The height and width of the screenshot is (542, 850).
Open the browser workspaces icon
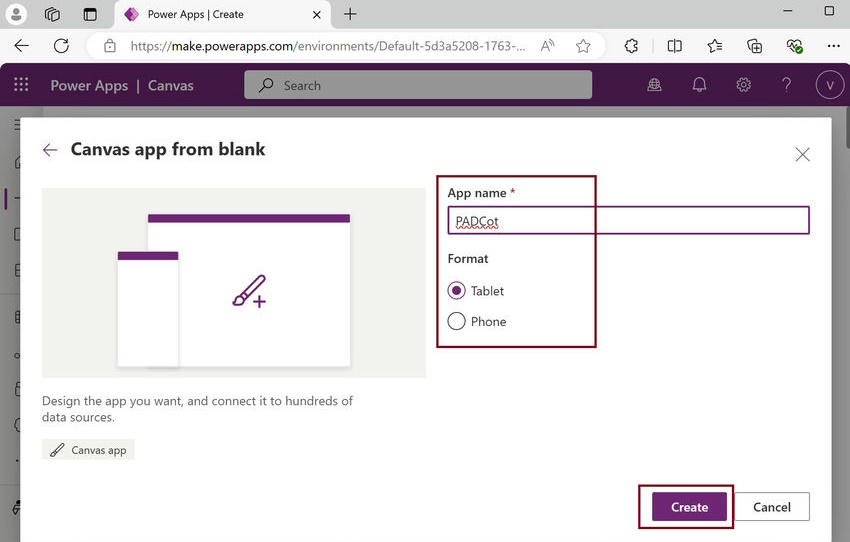coord(53,14)
